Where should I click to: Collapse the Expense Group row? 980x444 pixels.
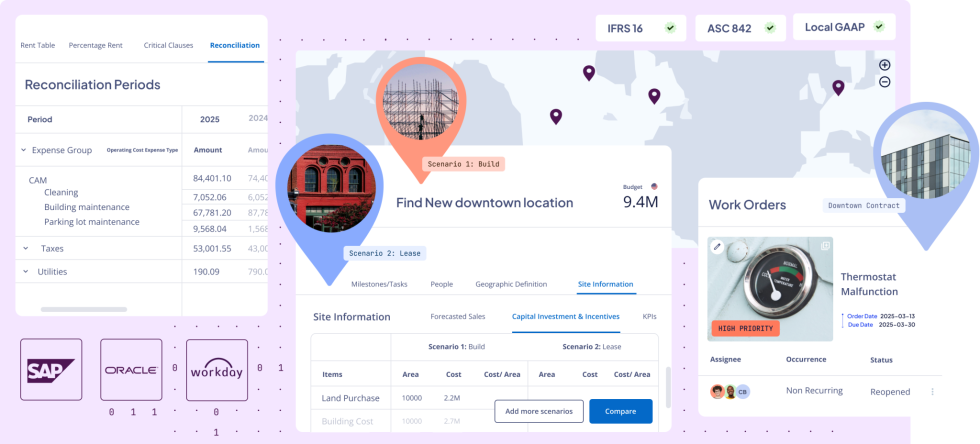pos(23,150)
